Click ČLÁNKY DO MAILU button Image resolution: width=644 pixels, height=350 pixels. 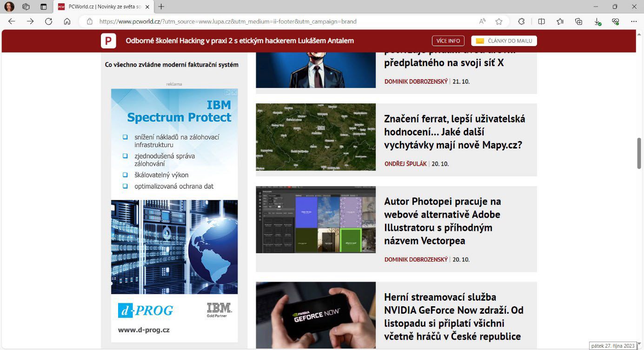pos(504,41)
